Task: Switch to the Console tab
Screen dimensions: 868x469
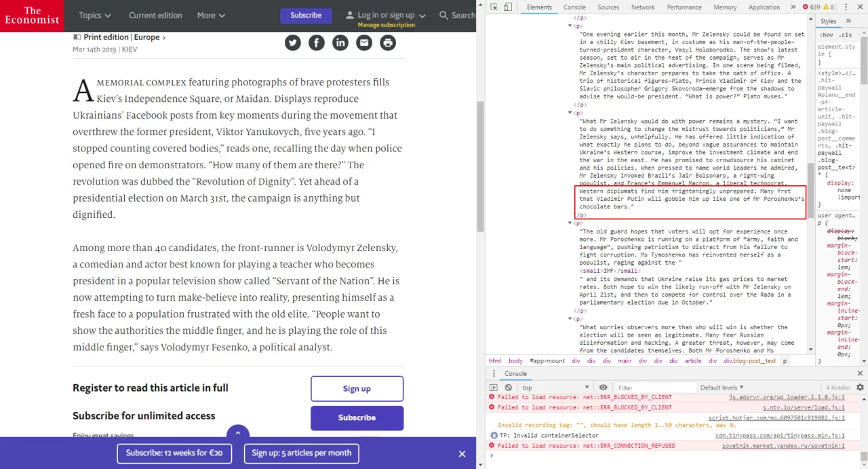Action: point(574,7)
